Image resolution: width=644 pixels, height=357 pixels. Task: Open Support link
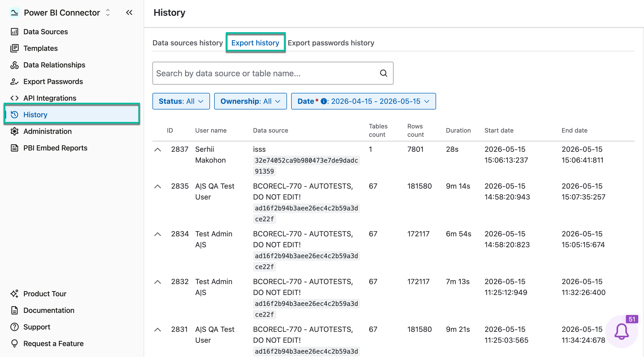pyautogui.click(x=37, y=327)
